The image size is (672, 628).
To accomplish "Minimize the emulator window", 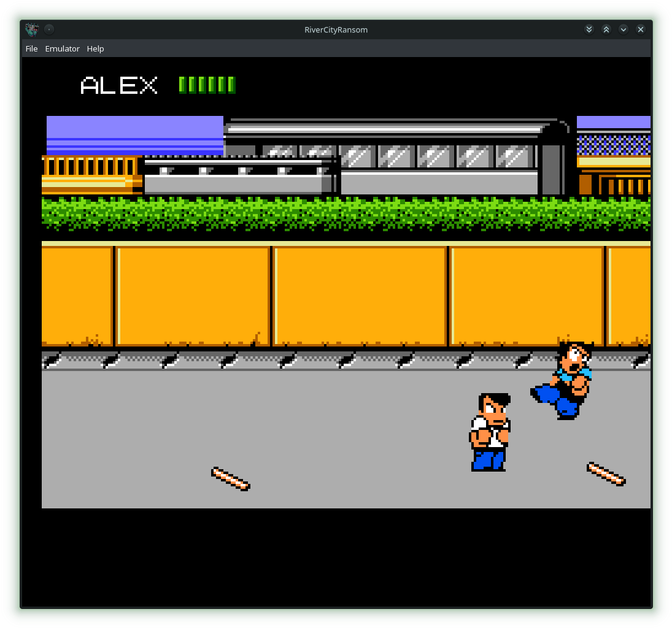I will (624, 29).
